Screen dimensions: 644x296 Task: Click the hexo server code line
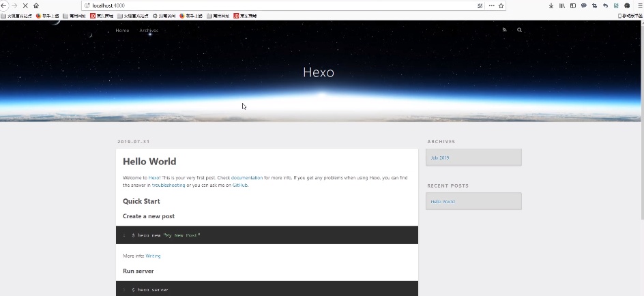click(150, 290)
